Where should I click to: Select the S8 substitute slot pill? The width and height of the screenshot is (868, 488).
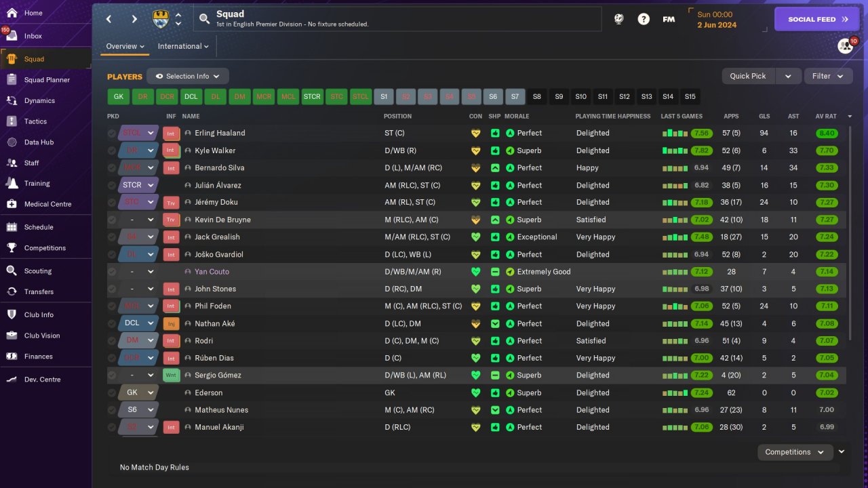pos(537,97)
